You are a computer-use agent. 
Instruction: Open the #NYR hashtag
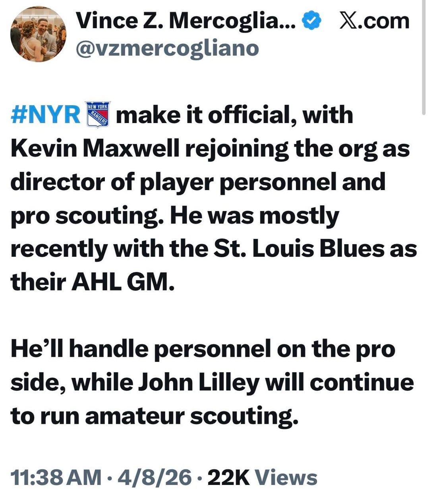(46, 115)
